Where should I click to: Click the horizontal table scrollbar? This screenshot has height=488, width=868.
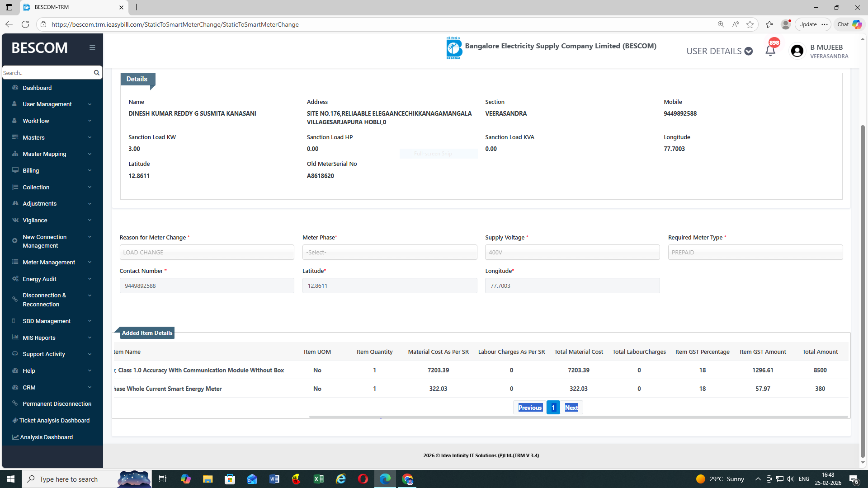pos(578,417)
